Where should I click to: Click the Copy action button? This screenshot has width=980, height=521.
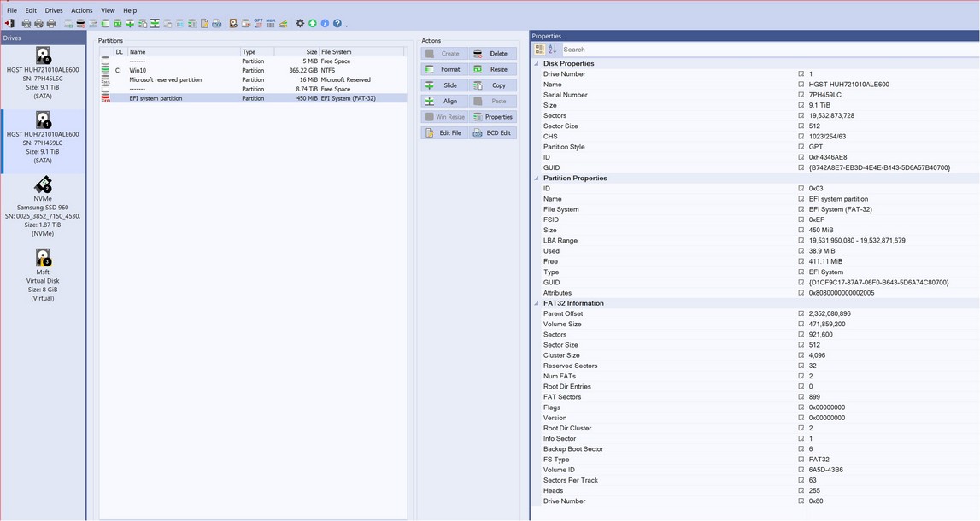[x=492, y=85]
